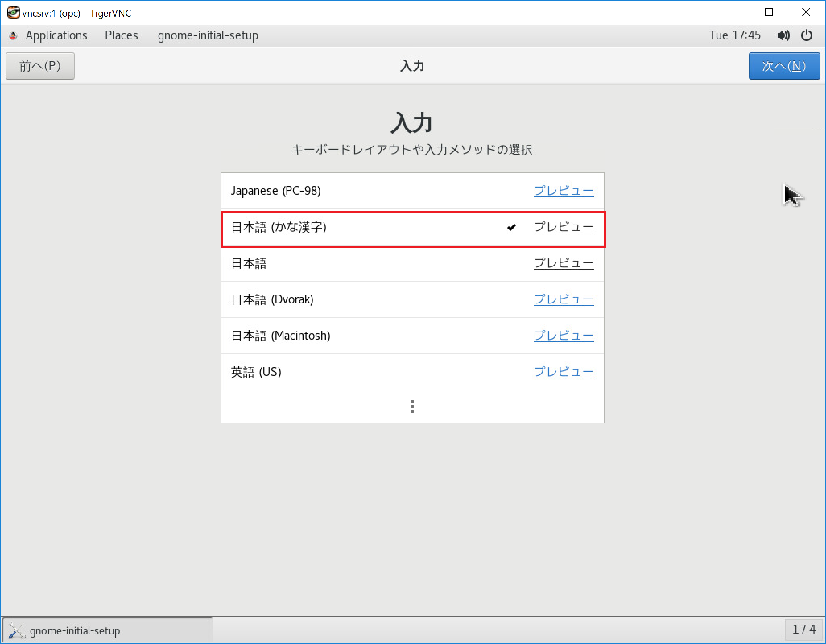Viewport: 826px width, 644px height.
Task: Open the sound volume menu
Action: (x=783, y=35)
